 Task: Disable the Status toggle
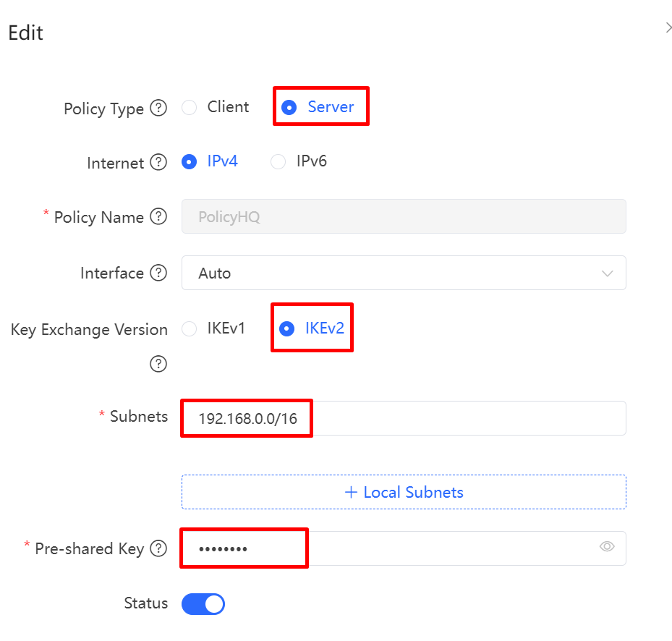[203, 604]
